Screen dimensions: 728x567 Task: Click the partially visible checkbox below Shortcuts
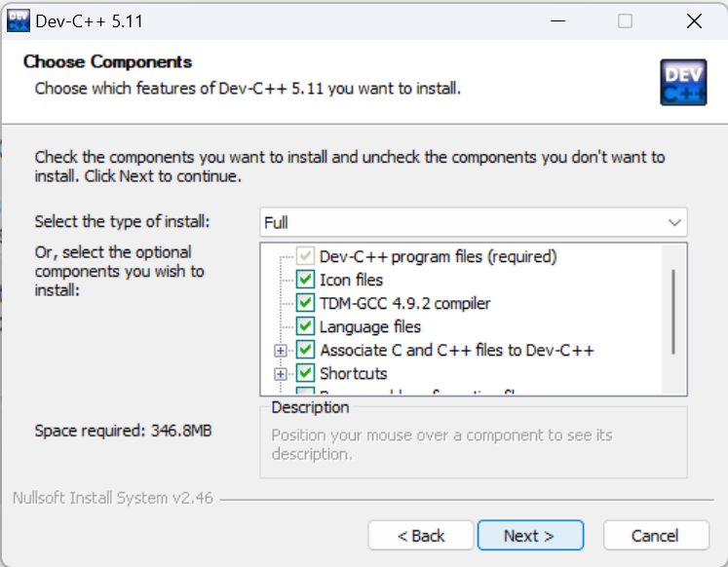[x=305, y=391]
